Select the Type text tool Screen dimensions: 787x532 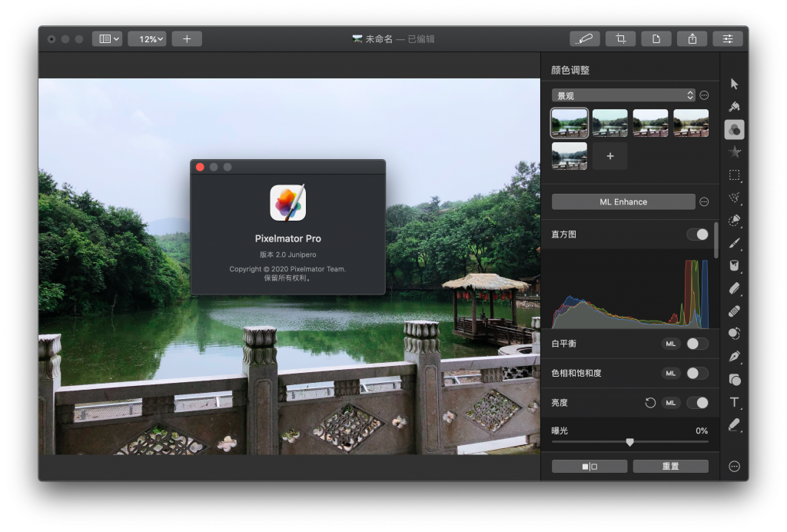(x=734, y=403)
